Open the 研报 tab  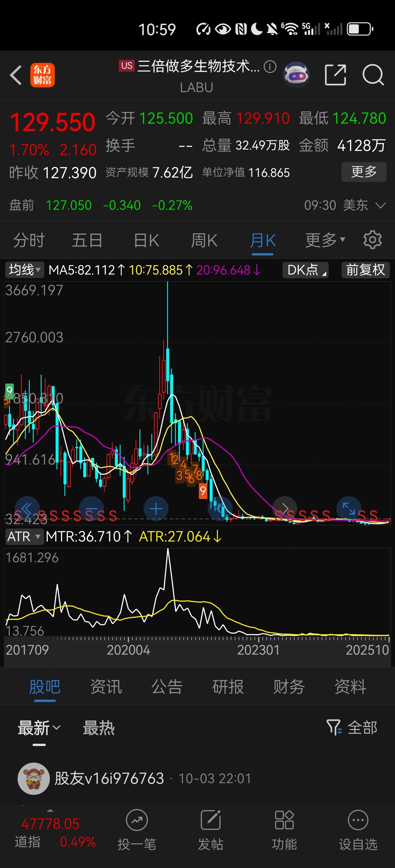tap(228, 687)
